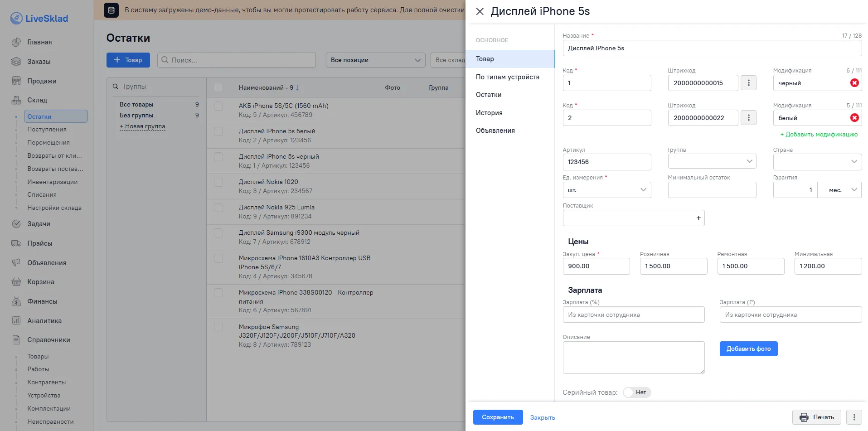Open barcode options for code 2000000000015
The width and height of the screenshot is (868, 431).
click(749, 83)
